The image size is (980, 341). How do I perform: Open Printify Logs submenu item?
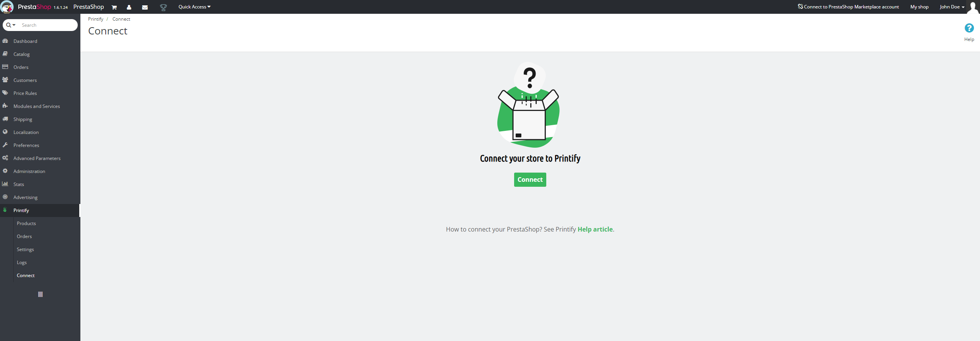click(x=22, y=262)
